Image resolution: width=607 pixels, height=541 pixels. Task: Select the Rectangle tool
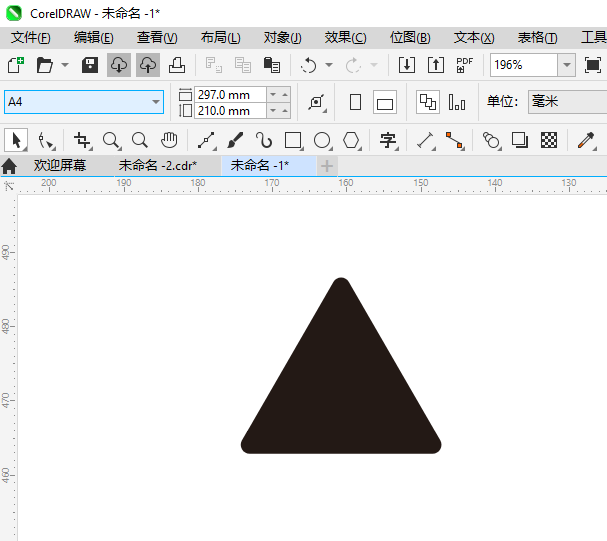pos(293,140)
